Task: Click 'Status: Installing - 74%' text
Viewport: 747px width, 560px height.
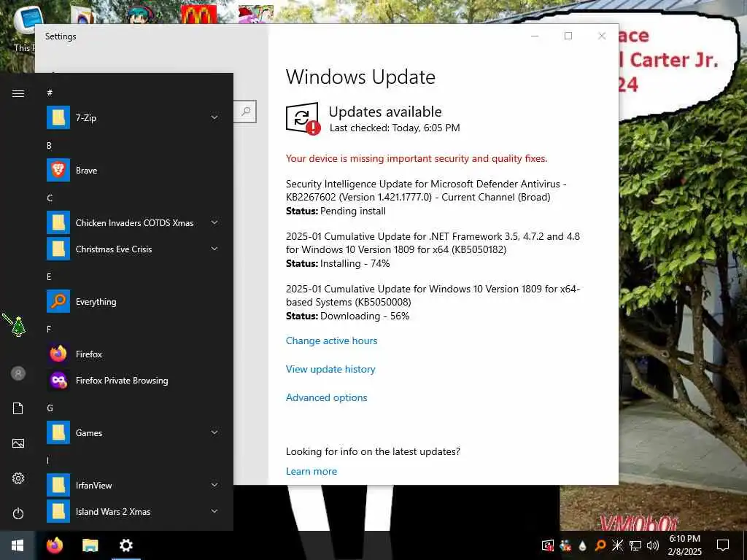Action: [x=338, y=263]
